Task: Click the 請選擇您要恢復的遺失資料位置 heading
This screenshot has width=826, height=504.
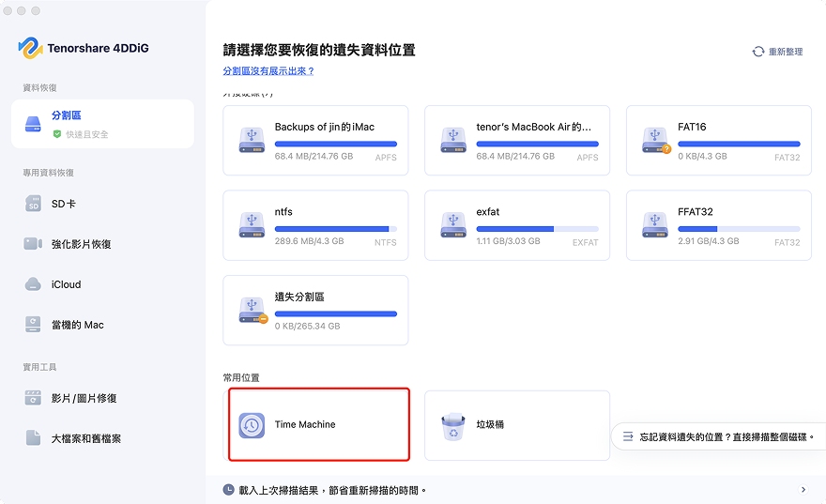Action: [x=319, y=50]
